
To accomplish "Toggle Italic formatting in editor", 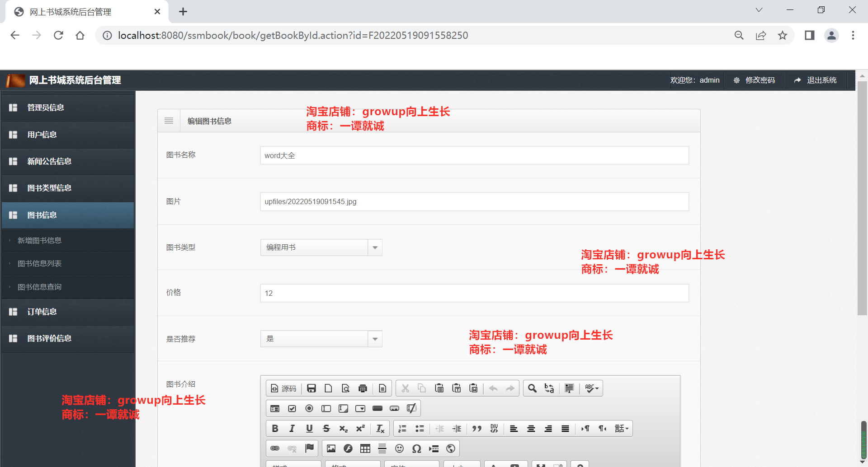I will tap(292, 429).
